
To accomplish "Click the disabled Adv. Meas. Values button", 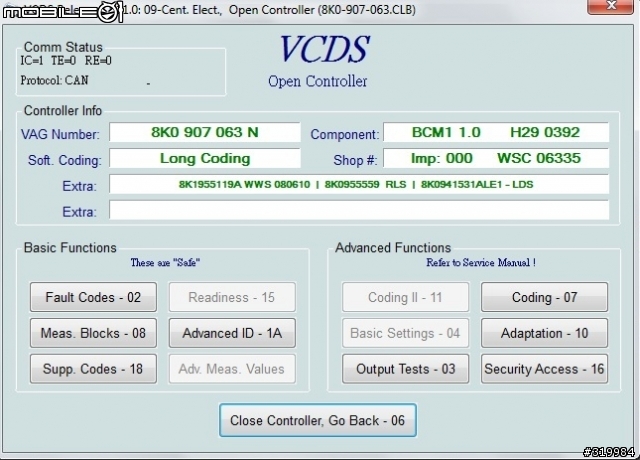I will [232, 369].
